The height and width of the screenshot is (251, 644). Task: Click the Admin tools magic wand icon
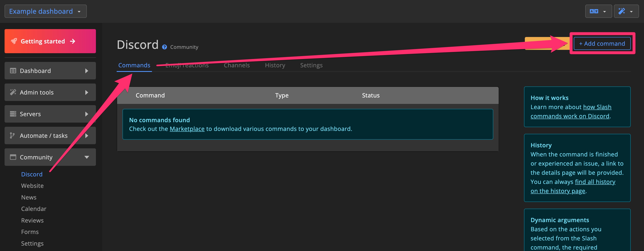[13, 92]
